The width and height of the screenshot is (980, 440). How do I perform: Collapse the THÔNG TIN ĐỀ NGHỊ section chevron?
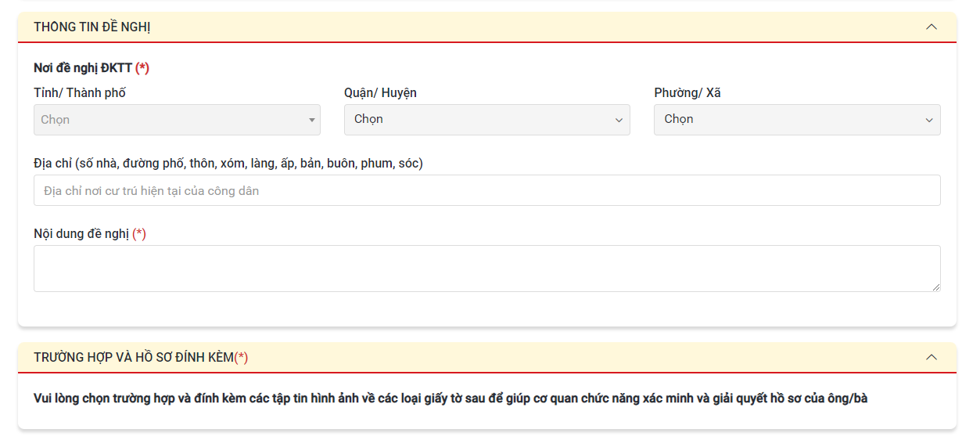pyautogui.click(x=931, y=27)
